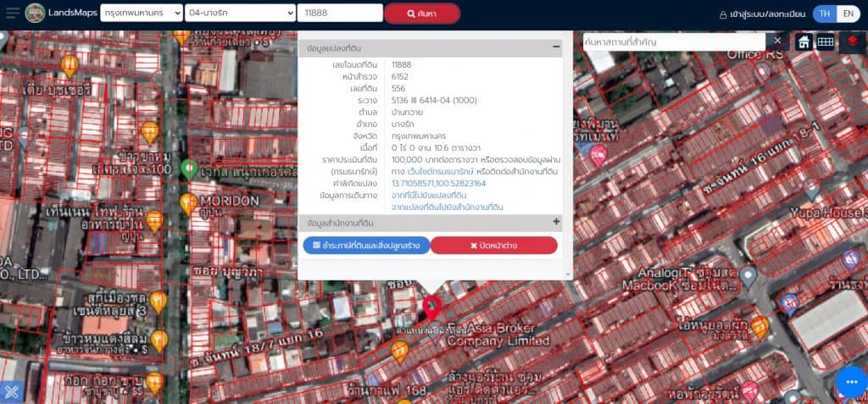Expand the land office information section
Screen dimensions: 868x404
(556, 222)
